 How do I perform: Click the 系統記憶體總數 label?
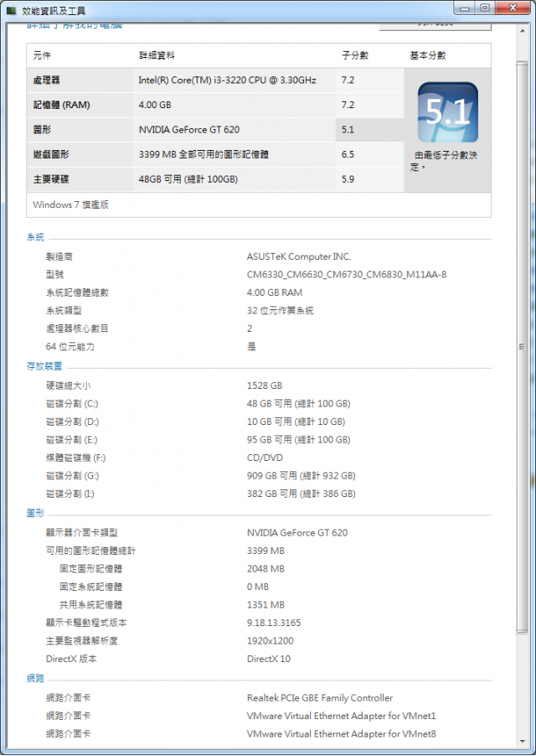(78, 293)
